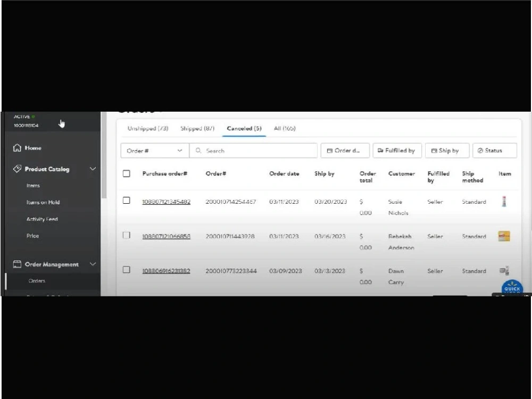Open the Quick Help floating button

point(512,288)
